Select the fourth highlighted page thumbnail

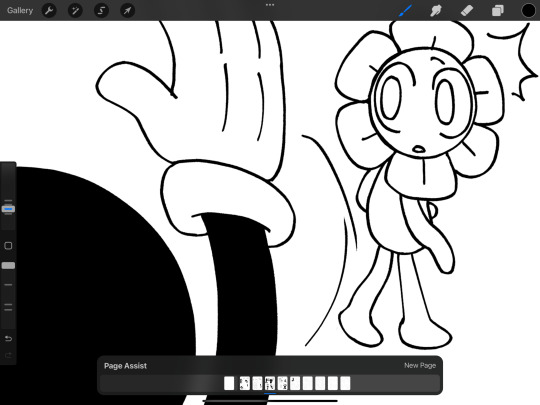[x=270, y=383]
